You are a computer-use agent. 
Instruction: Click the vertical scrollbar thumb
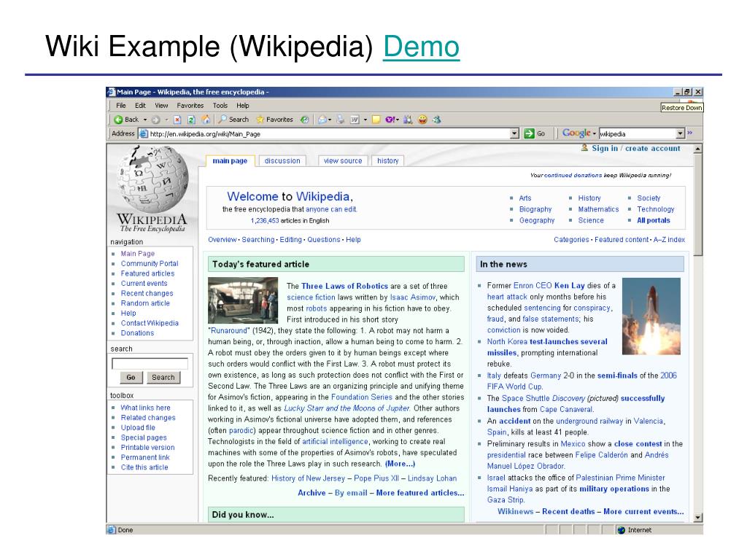tap(698, 205)
